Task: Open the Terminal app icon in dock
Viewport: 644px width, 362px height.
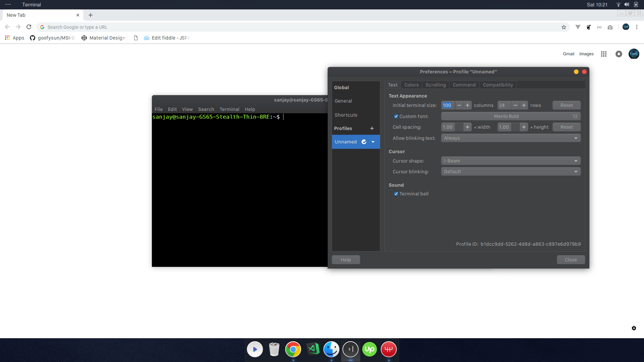Action: coord(351,349)
